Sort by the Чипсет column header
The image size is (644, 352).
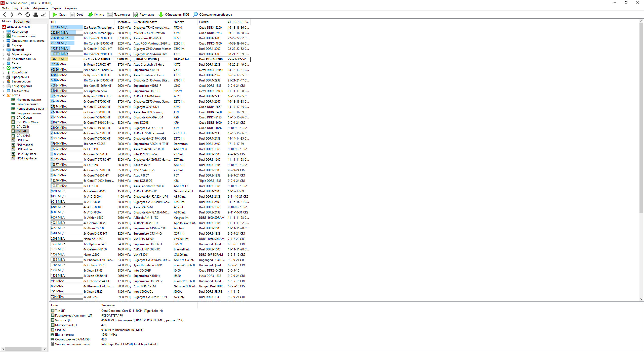pyautogui.click(x=185, y=22)
